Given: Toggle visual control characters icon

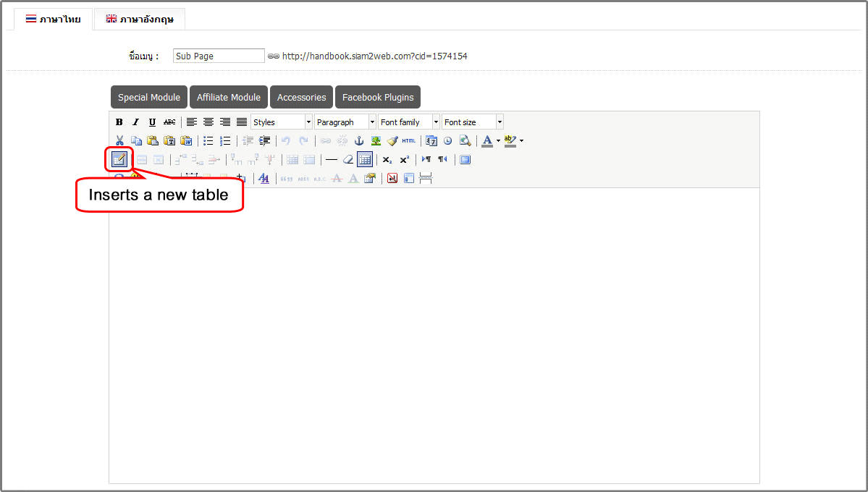Looking at the screenshot, I should pos(392,178).
